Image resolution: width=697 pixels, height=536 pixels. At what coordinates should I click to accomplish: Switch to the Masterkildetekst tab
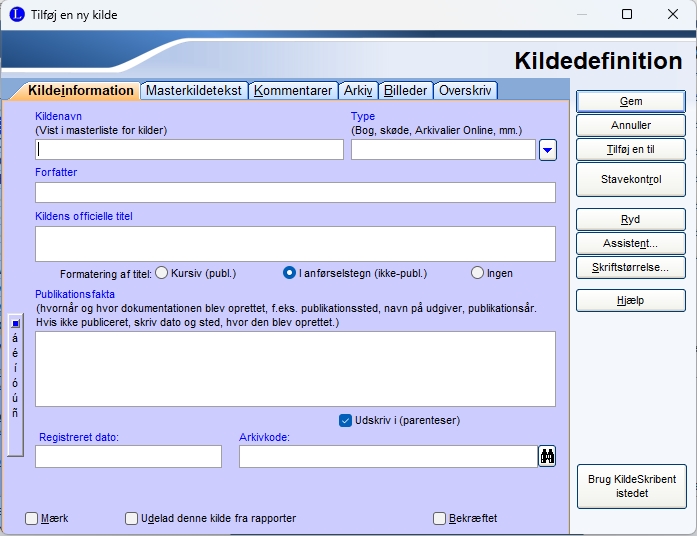click(194, 91)
